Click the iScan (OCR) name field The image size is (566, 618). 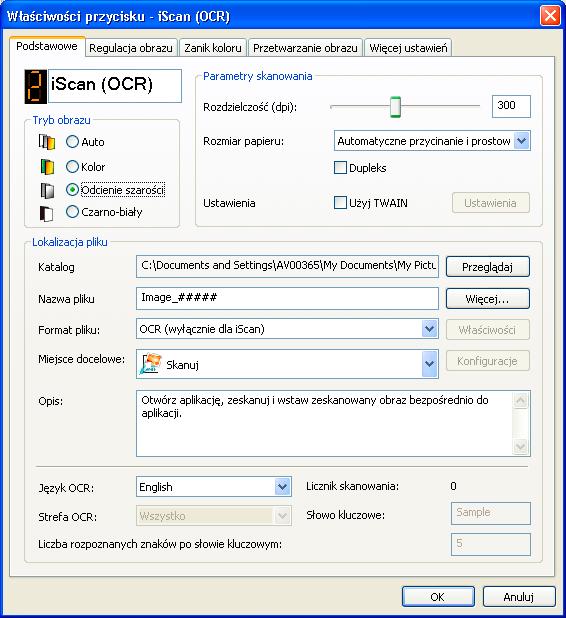tap(115, 86)
